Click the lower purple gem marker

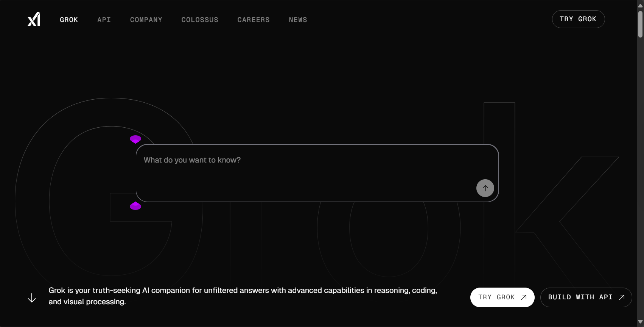tap(135, 206)
